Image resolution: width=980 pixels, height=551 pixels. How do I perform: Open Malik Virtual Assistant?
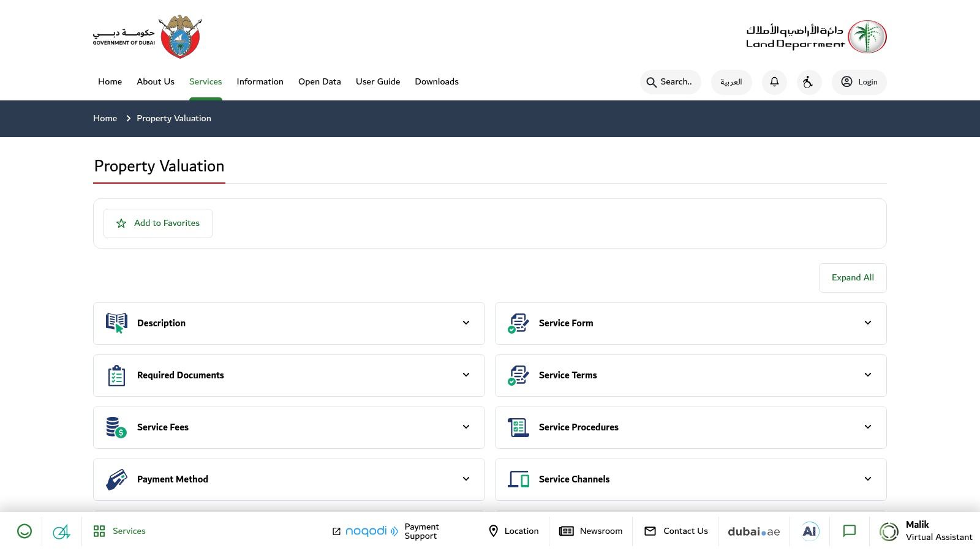click(x=925, y=531)
